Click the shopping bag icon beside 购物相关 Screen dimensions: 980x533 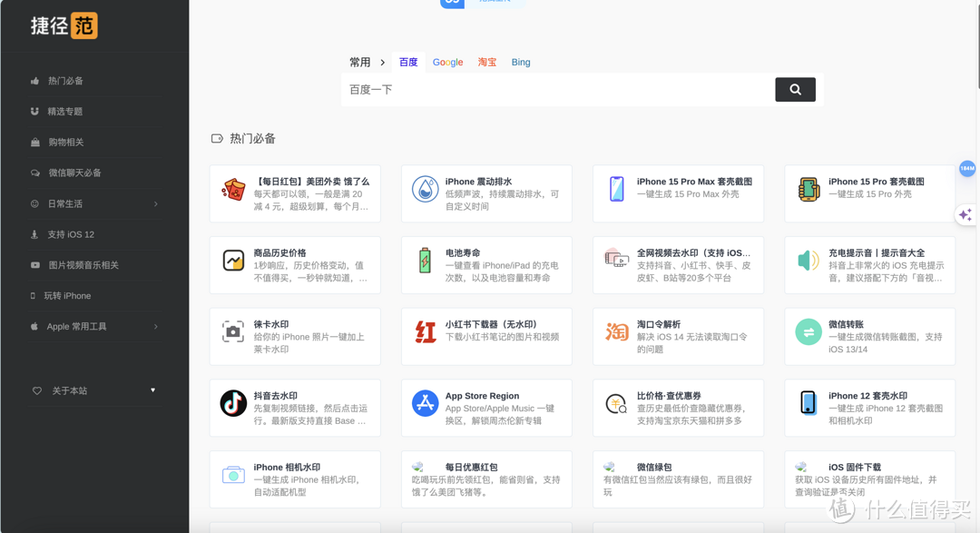click(x=35, y=142)
